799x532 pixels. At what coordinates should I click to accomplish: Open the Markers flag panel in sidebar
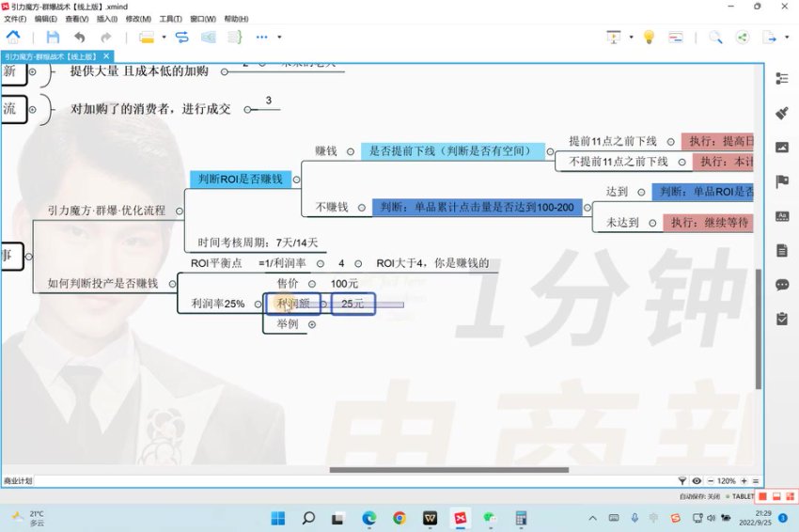[x=781, y=181]
